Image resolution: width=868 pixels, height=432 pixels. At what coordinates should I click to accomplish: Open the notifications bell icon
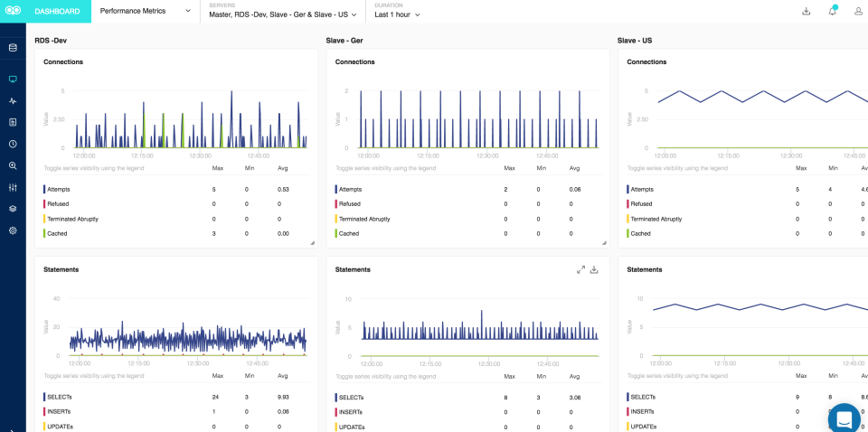click(x=832, y=12)
